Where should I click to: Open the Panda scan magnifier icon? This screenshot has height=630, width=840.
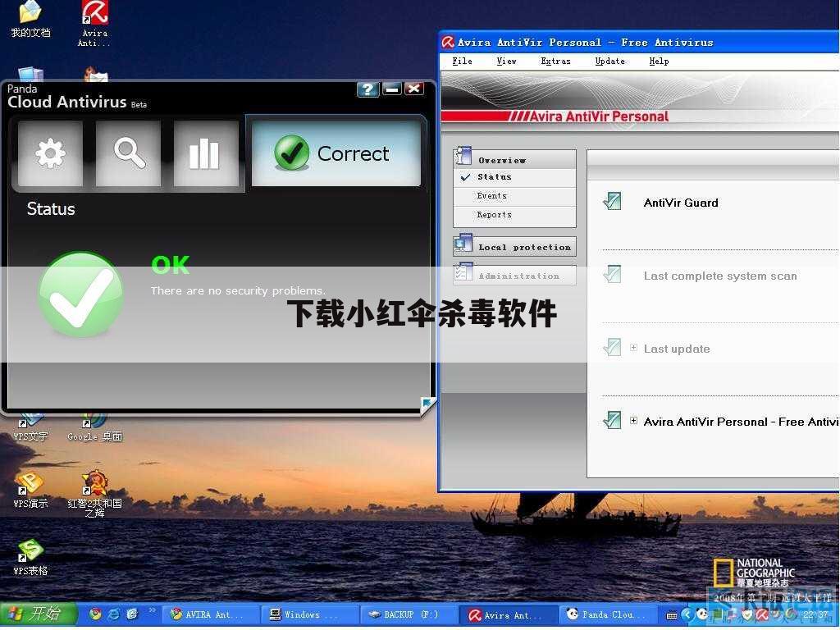(x=129, y=153)
